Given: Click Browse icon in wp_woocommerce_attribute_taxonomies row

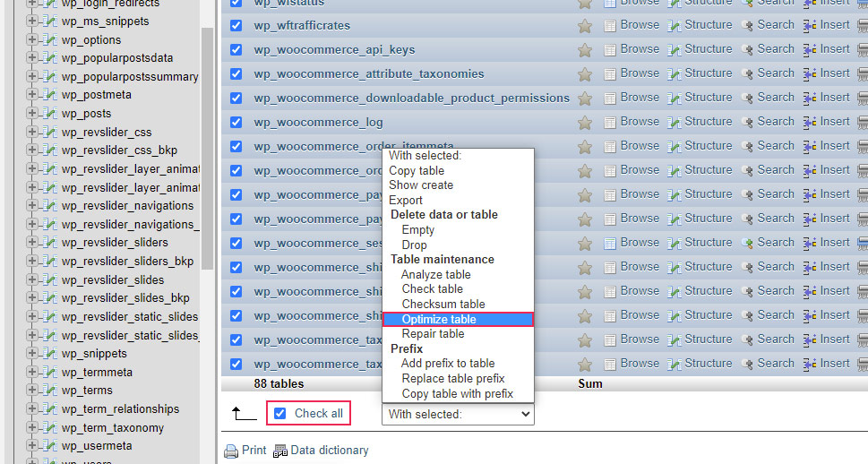Looking at the screenshot, I should [609, 74].
